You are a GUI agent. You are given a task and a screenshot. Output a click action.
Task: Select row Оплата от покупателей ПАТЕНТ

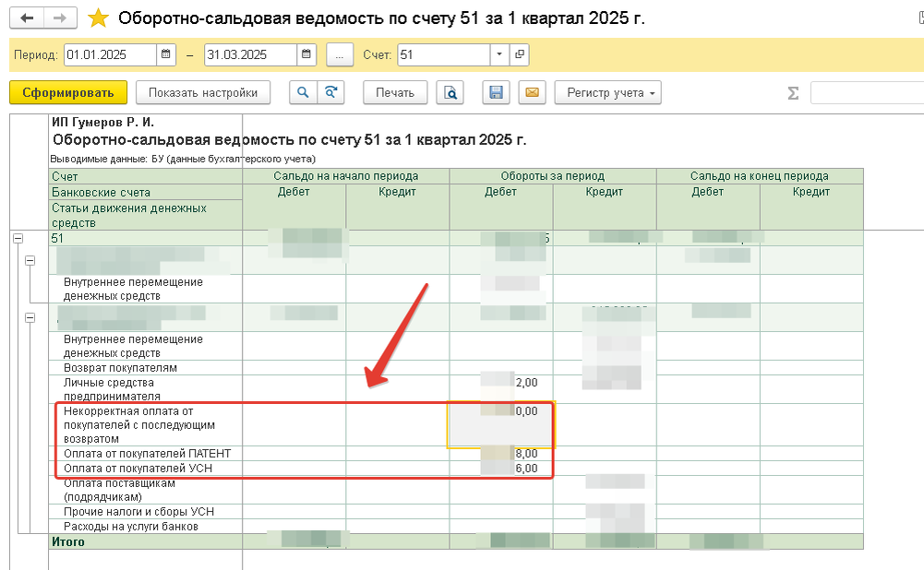click(x=148, y=454)
